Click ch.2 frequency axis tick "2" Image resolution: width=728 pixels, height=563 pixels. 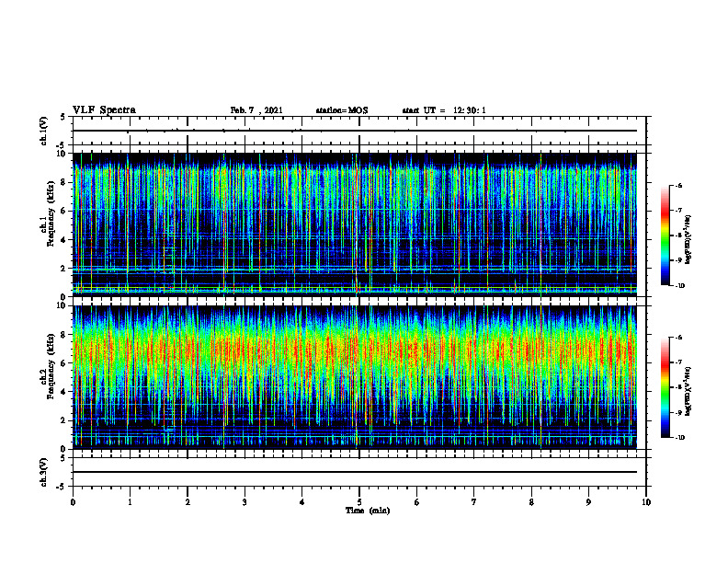pos(64,420)
